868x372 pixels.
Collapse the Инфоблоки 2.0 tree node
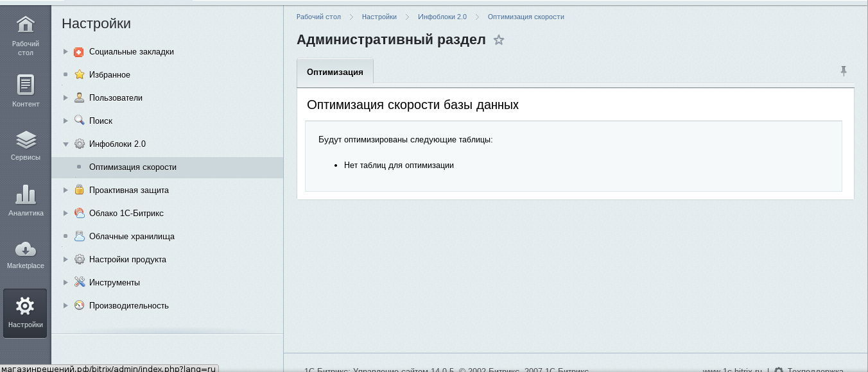coord(65,144)
